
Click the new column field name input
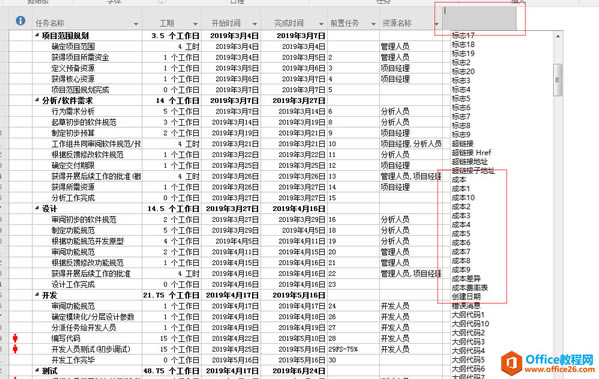(479, 18)
